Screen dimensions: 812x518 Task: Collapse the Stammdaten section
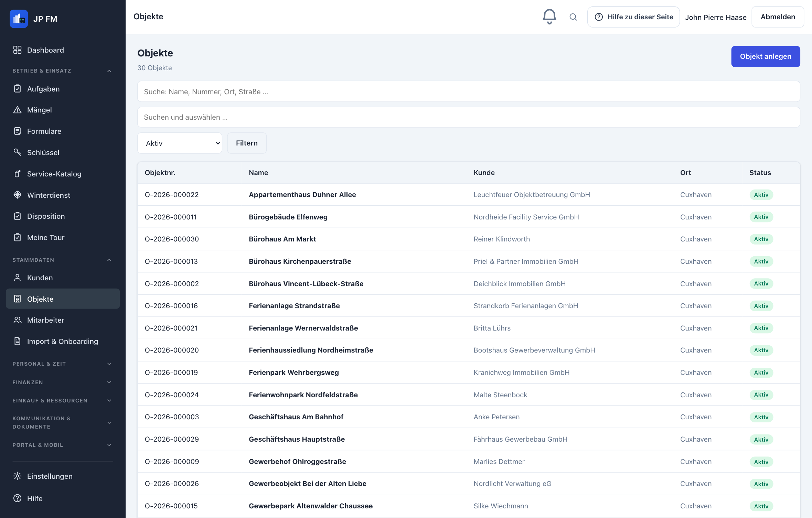tap(109, 260)
